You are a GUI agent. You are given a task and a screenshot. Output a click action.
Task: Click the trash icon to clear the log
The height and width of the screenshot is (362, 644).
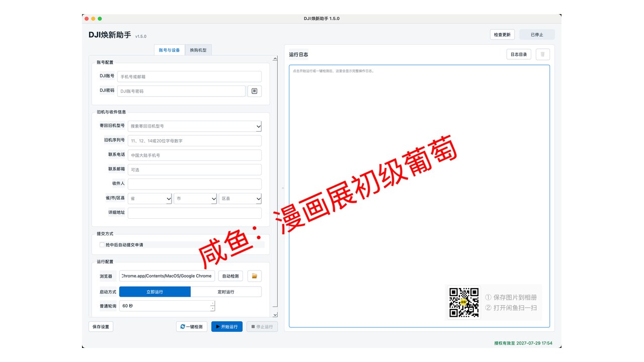point(542,54)
